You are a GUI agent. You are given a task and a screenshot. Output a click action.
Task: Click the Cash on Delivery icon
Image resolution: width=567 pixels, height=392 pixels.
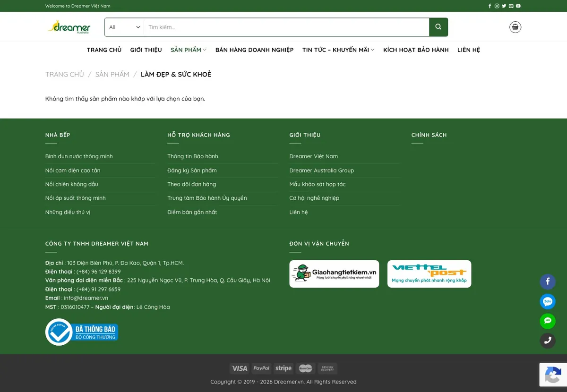click(327, 368)
